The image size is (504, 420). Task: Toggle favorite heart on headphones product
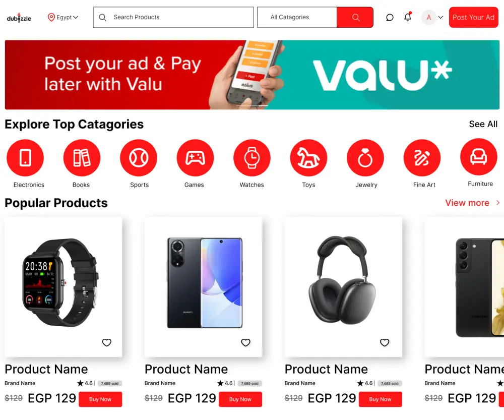tap(385, 342)
